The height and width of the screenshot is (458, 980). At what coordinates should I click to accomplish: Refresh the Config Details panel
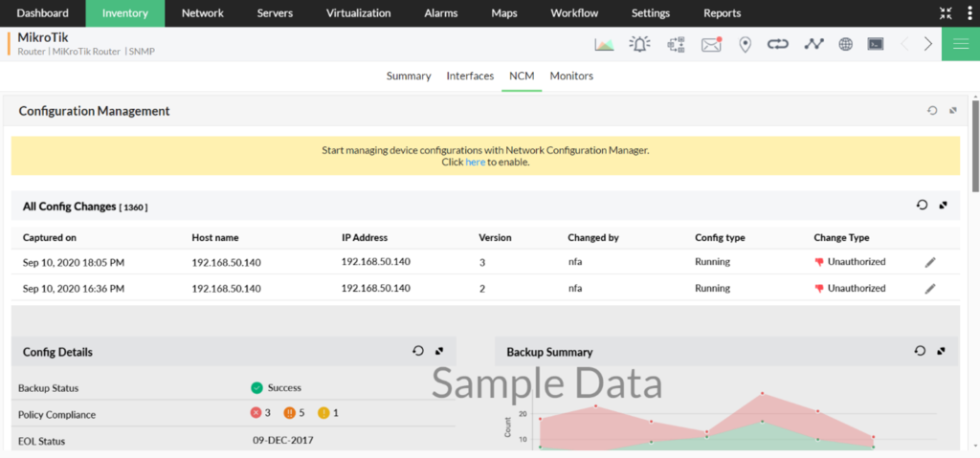pos(418,351)
